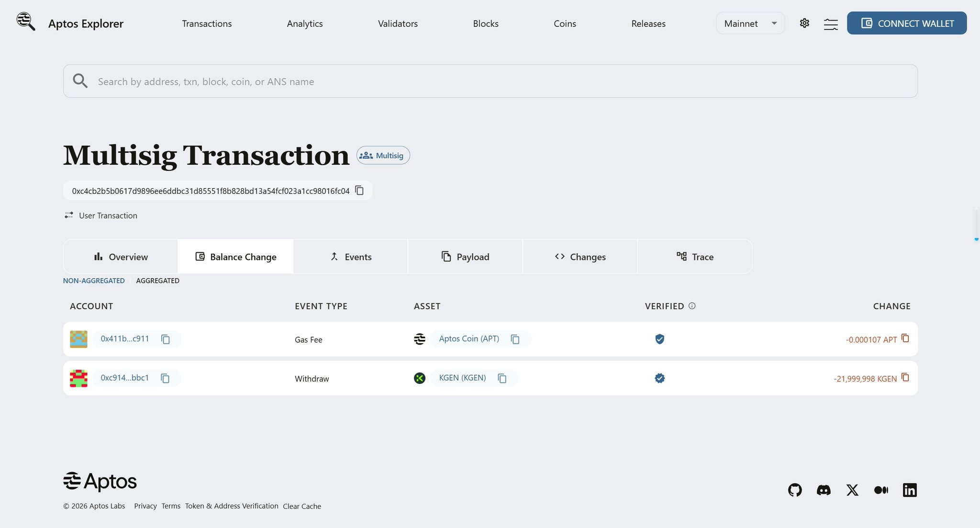Open the KGEN (KGEN) asset link

point(462,378)
